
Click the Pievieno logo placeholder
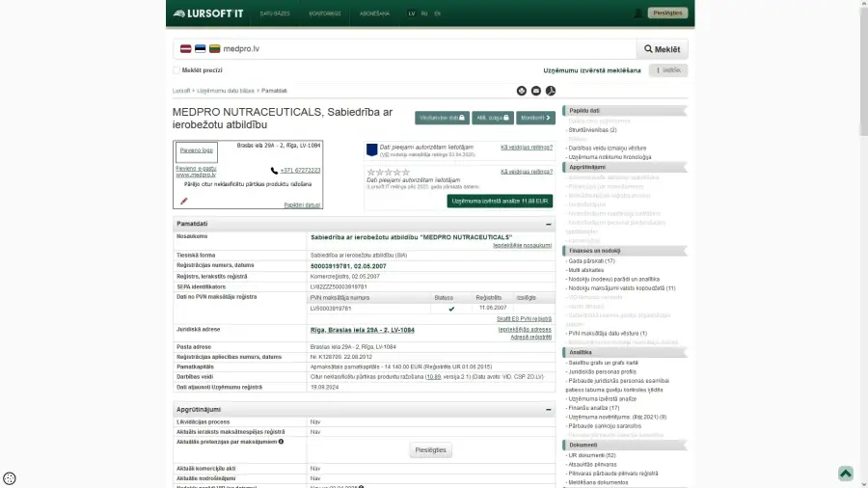[197, 150]
